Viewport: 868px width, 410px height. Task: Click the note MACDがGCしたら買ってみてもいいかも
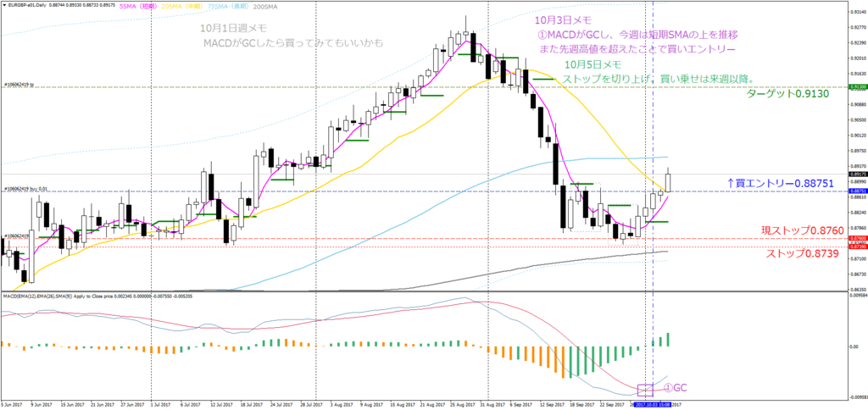pos(292,43)
